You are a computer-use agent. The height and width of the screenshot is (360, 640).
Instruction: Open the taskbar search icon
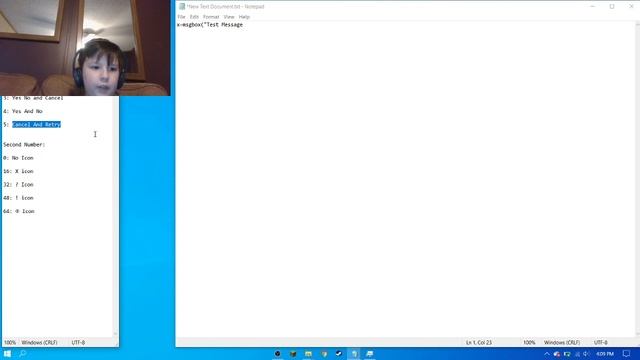[x=23, y=353]
